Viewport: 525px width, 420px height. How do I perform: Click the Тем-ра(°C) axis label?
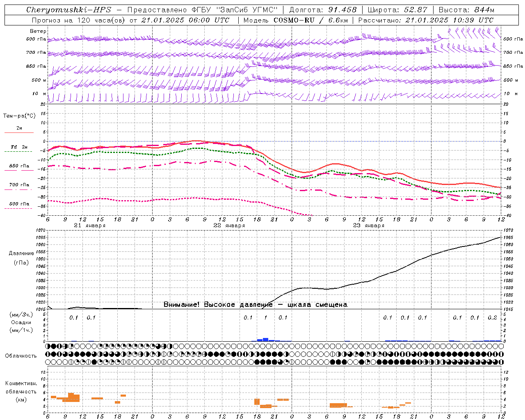(19, 116)
